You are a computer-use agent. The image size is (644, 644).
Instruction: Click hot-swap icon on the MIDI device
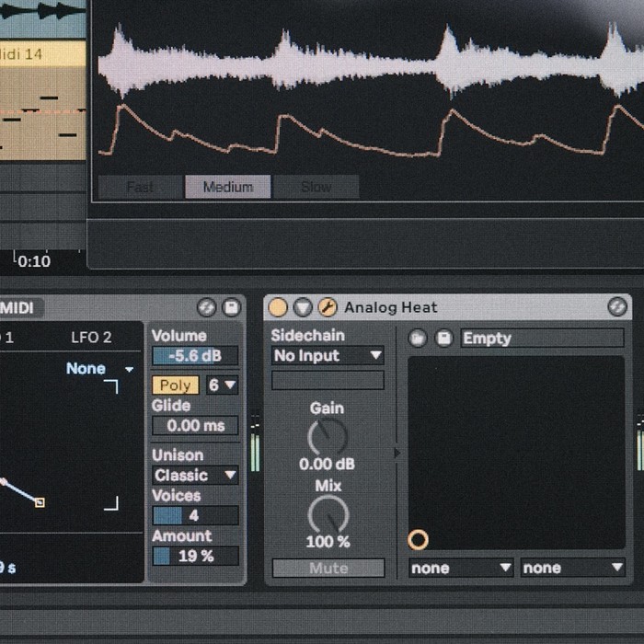207,307
